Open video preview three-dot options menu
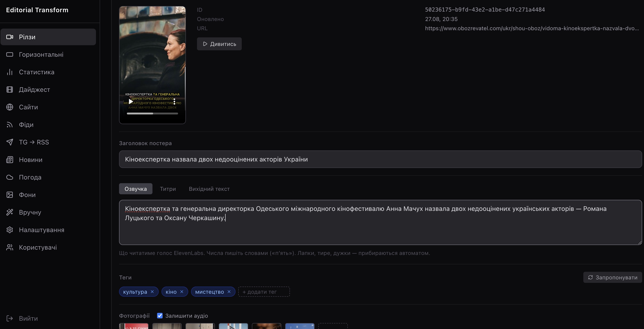This screenshot has height=329, width=644. point(174,102)
